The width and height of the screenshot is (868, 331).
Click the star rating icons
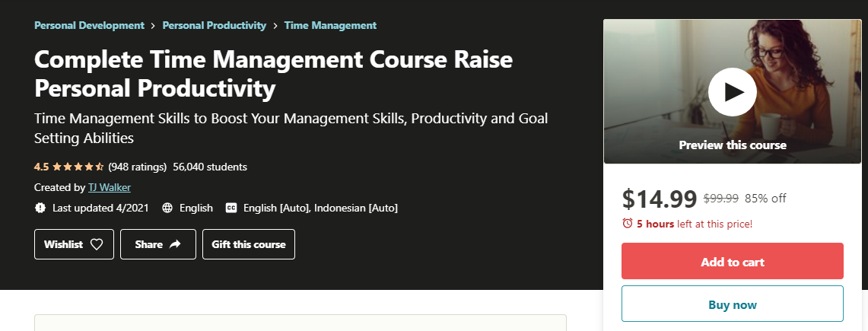(x=79, y=167)
